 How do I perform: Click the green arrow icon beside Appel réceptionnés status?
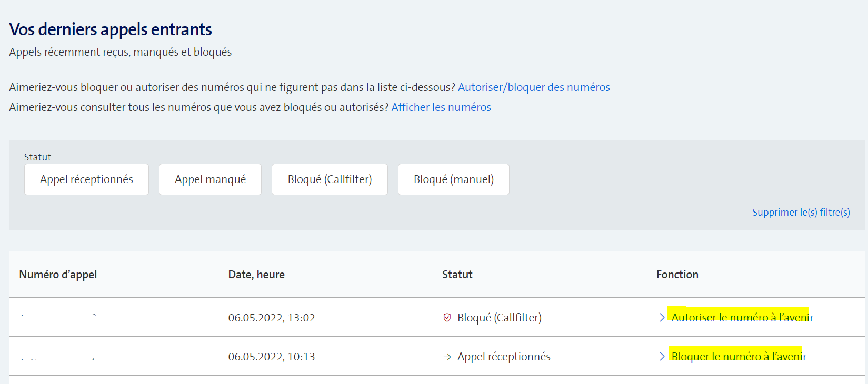click(447, 357)
